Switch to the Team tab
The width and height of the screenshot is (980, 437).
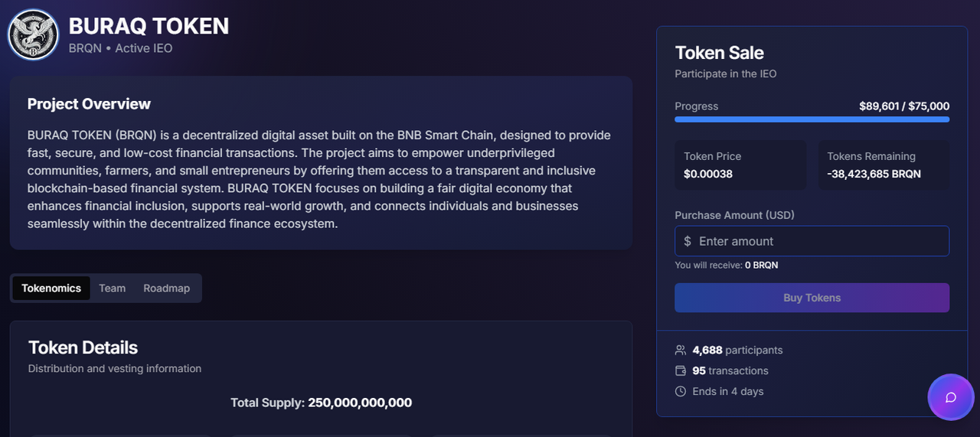112,289
